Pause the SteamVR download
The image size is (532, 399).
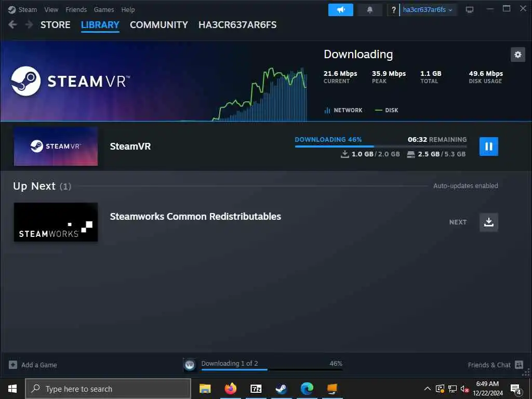coord(488,146)
